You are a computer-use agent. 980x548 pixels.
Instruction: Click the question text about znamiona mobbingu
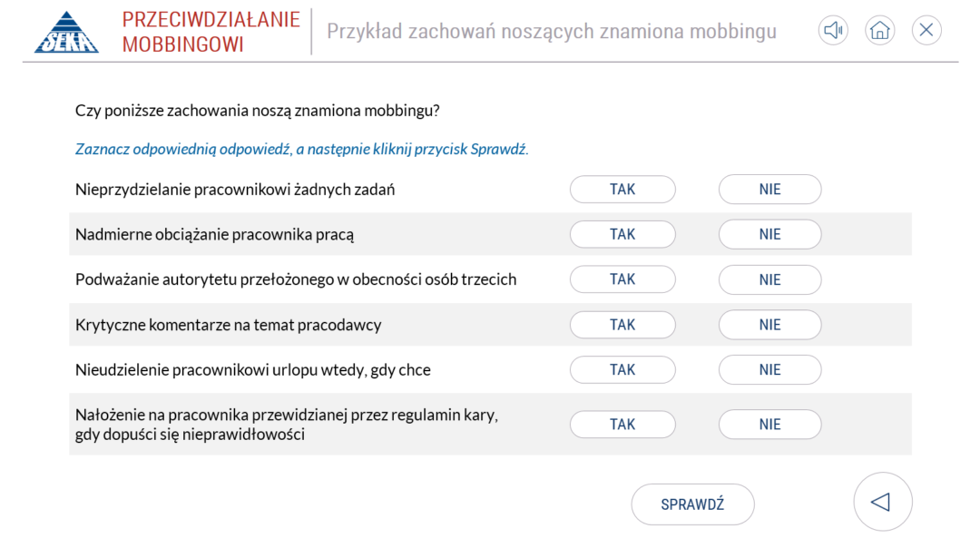(258, 112)
